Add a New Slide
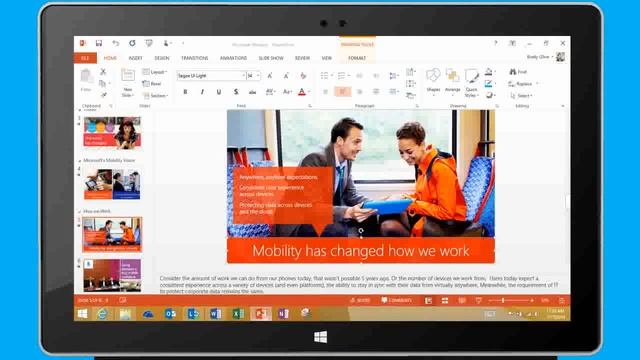 128,83
